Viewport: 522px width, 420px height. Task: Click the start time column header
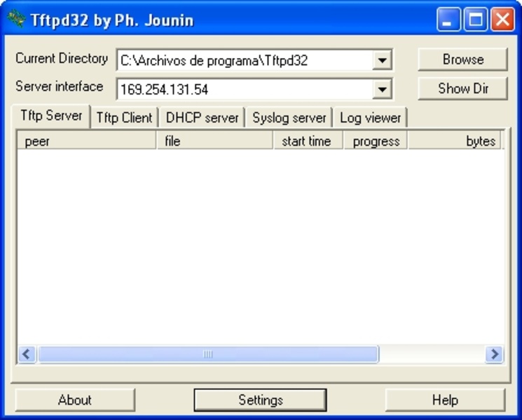[x=308, y=141]
